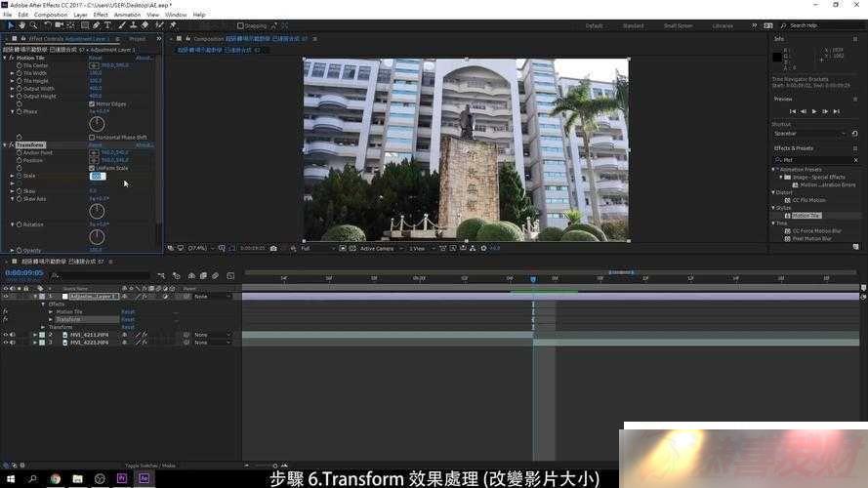Switch to the Standard workspace

(x=634, y=26)
